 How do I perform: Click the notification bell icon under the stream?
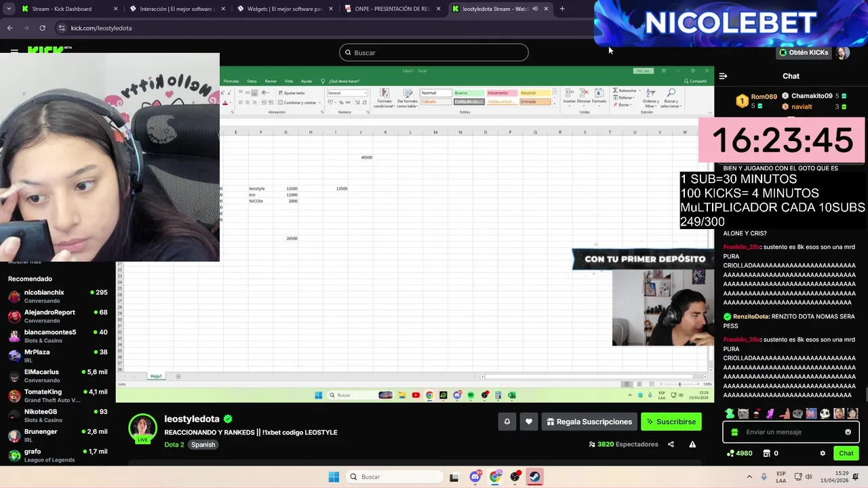pos(507,422)
